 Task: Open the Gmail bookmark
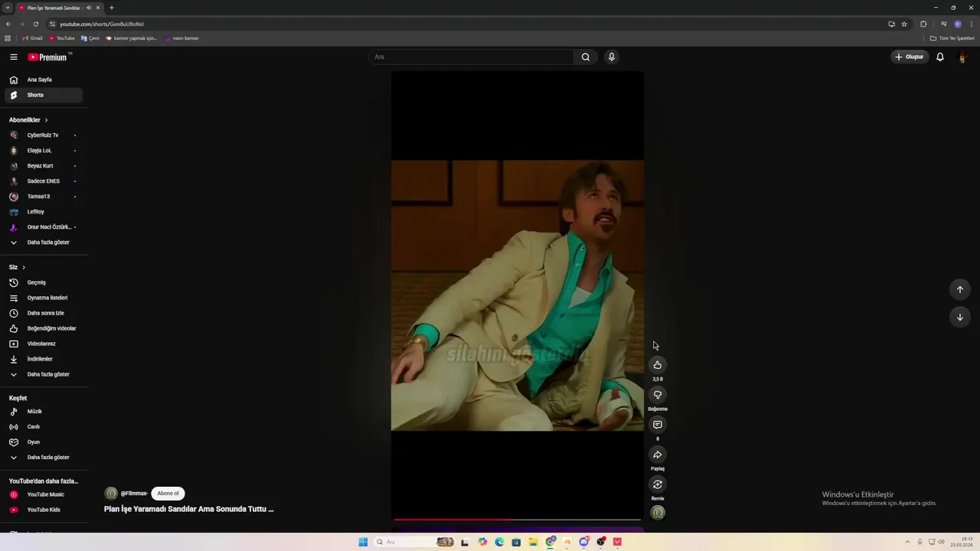pyautogui.click(x=33, y=38)
